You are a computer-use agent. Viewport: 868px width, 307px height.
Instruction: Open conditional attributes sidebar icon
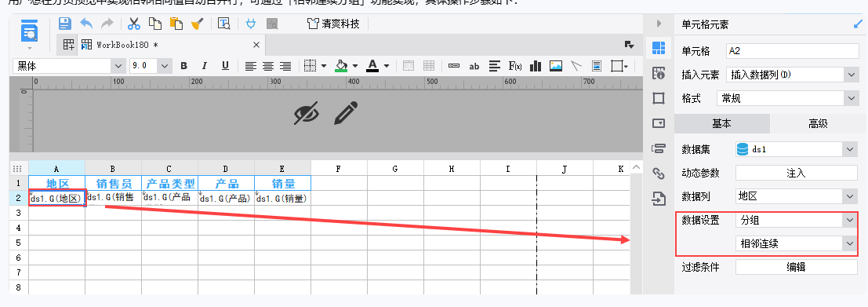(658, 148)
